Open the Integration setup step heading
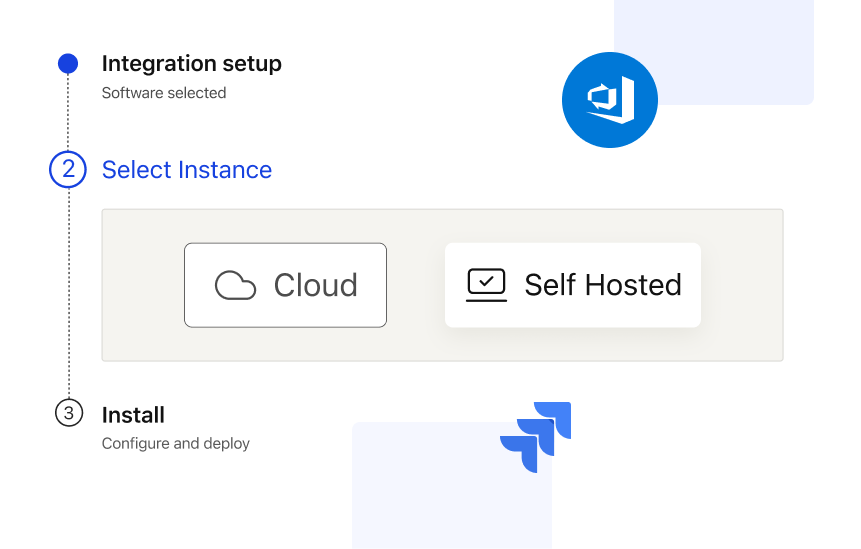 [x=192, y=64]
